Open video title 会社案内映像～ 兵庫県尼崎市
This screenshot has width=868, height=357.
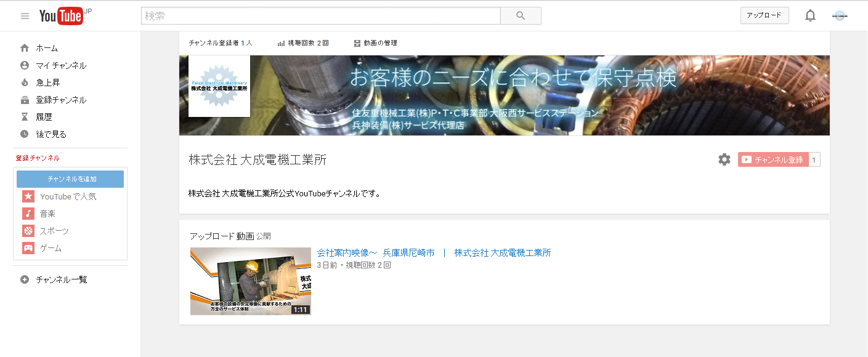[x=434, y=253]
